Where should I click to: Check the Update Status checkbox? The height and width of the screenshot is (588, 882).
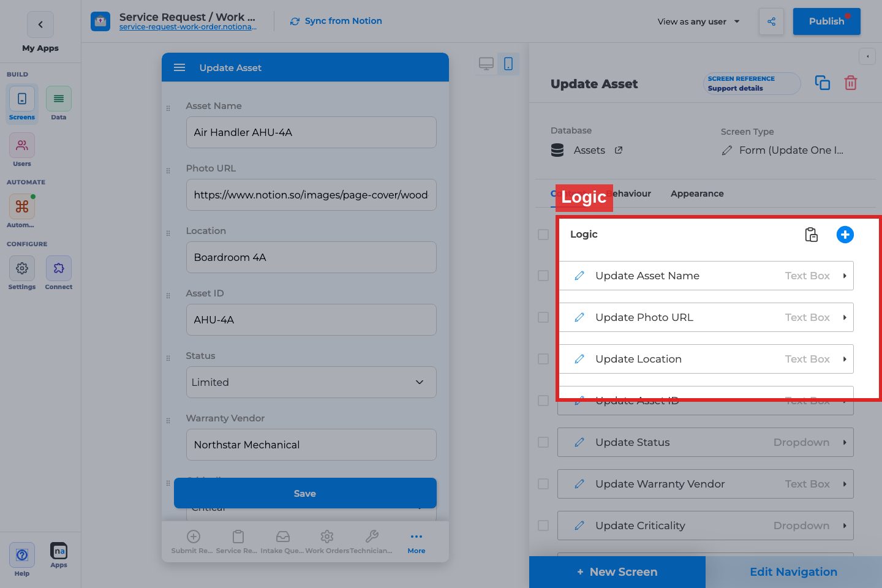(x=543, y=442)
